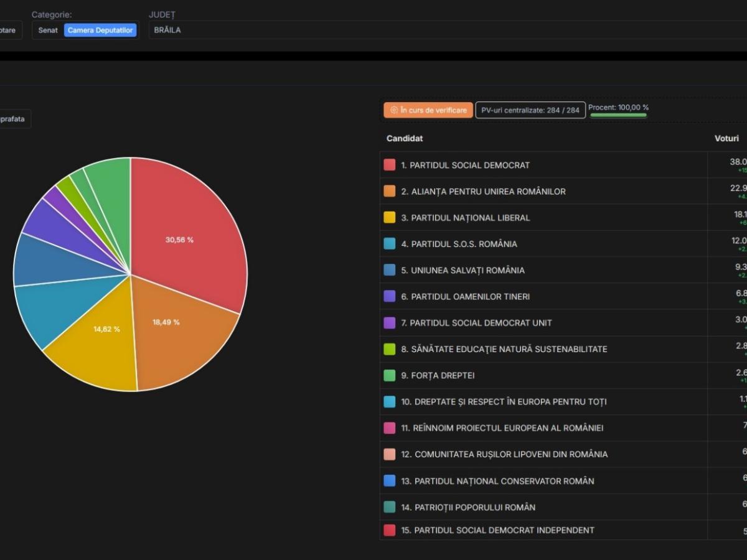Click the purple swatch for Partidul Oamenilor Tineri
Viewport: 747px width, 560px height.
pyautogui.click(x=390, y=297)
